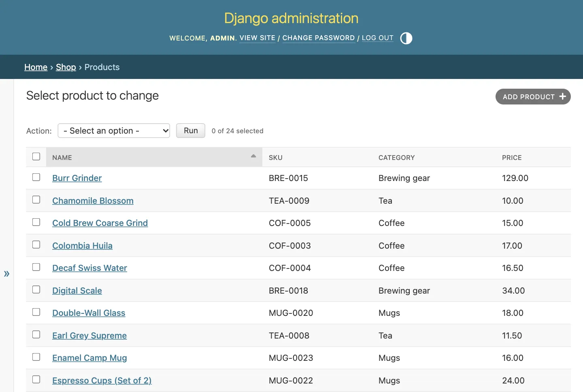
Task: Open the View Site link
Action: [257, 38]
